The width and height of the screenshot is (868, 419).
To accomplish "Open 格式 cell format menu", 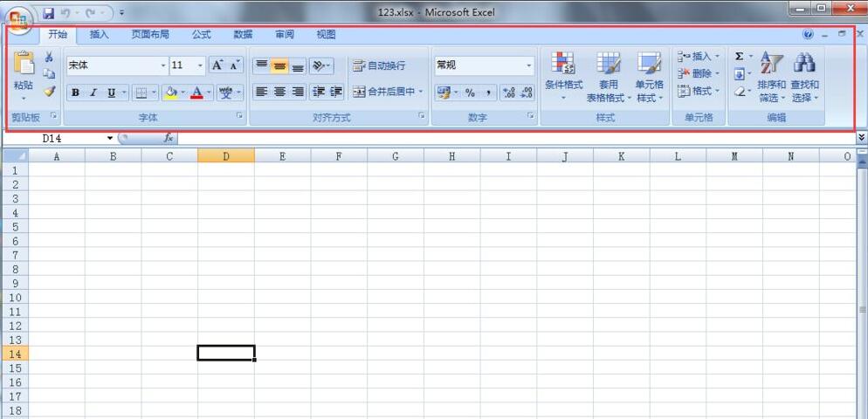I will [x=699, y=91].
